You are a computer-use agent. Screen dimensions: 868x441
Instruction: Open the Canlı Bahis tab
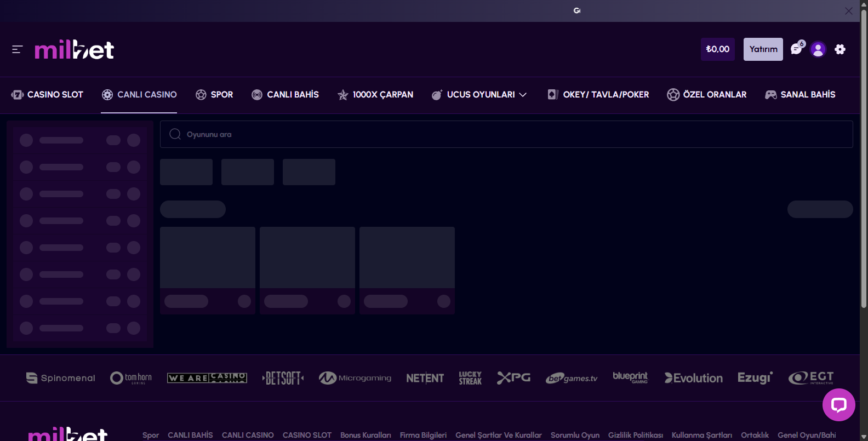285,95
